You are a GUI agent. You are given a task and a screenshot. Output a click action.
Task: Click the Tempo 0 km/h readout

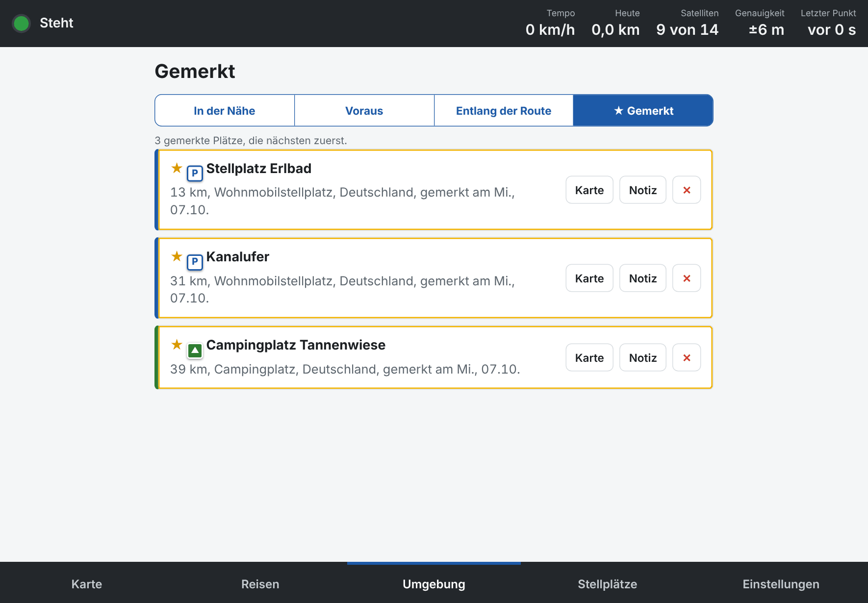coord(550,23)
